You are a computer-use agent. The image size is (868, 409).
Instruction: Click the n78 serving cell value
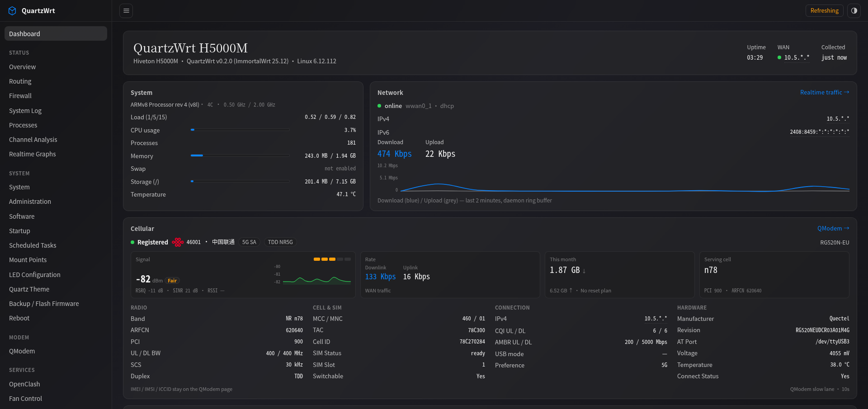[711, 270]
